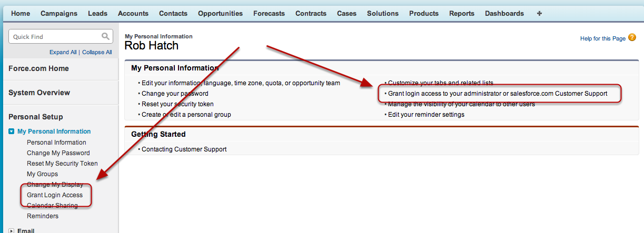Focus the Quick Find search field
The width and height of the screenshot is (644, 233).
click(x=55, y=36)
